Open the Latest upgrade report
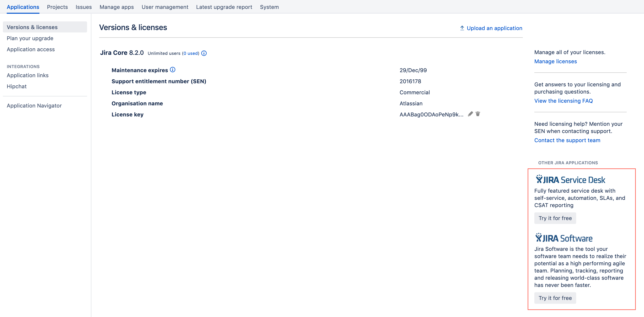Image resolution: width=644 pixels, height=317 pixels. [x=224, y=7]
